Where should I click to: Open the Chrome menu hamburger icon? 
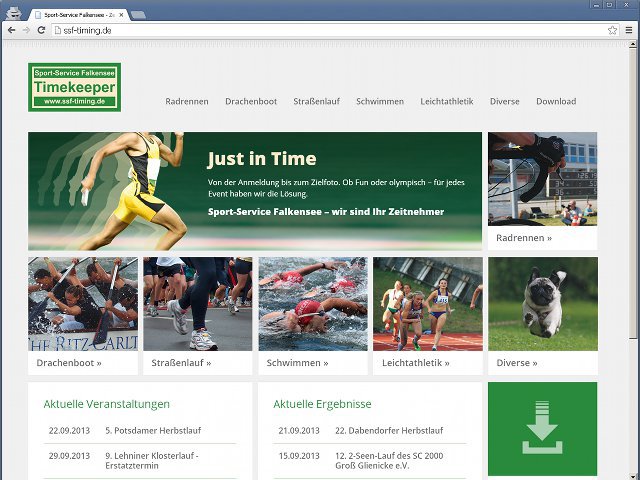[x=629, y=30]
